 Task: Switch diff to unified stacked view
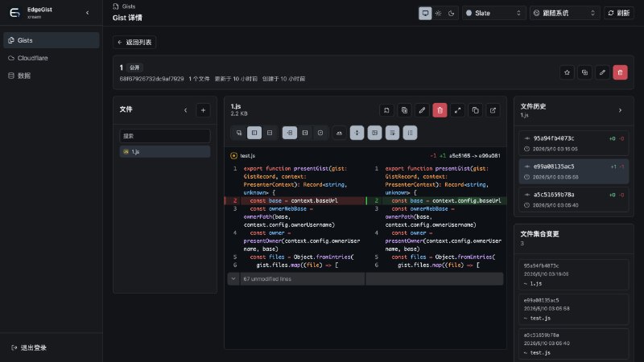pos(270,133)
